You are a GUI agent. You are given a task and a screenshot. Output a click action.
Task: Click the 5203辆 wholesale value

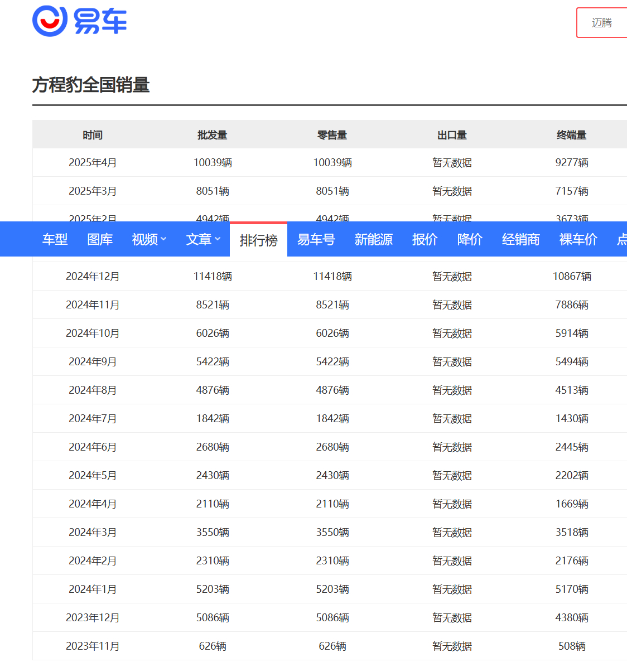coord(213,589)
